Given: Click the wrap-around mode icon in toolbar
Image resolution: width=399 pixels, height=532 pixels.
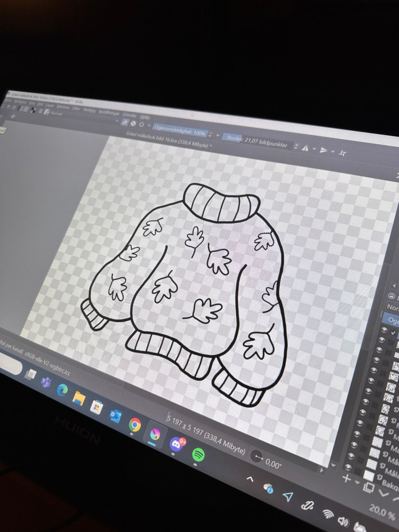Looking at the screenshot, I should point(342,153).
